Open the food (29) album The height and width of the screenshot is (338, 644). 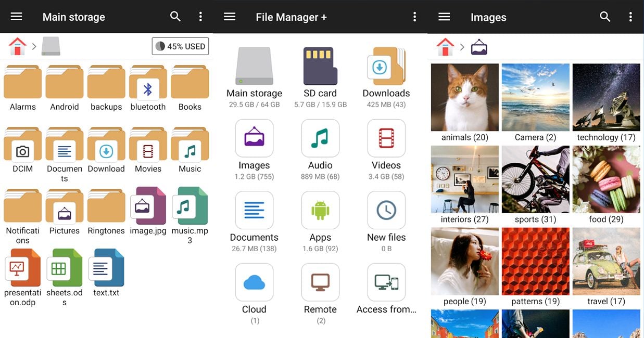coord(607,185)
